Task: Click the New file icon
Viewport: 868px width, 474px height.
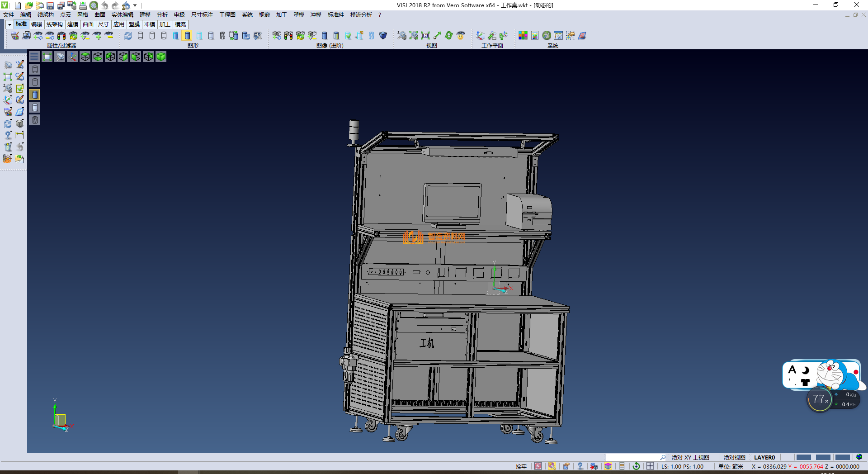Action: (x=18, y=5)
